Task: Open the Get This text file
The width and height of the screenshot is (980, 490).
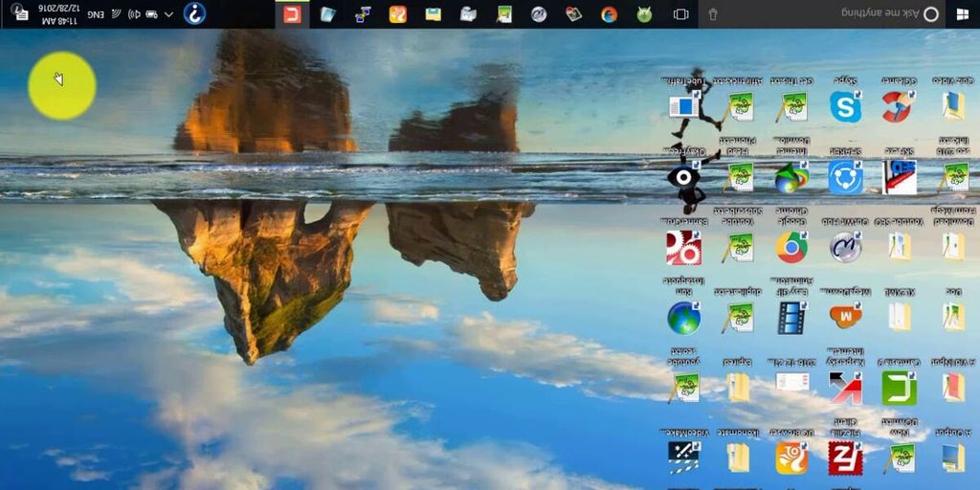Action: (x=791, y=107)
